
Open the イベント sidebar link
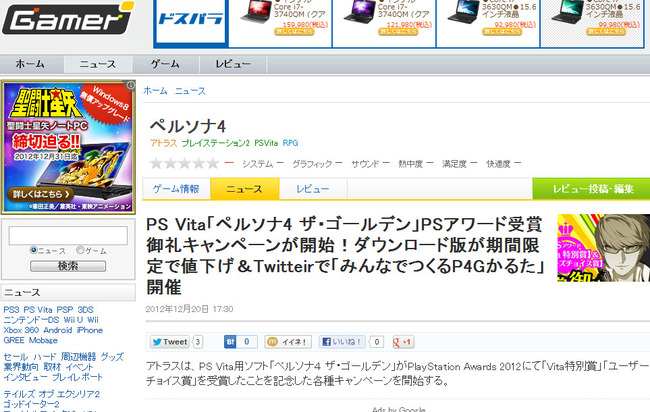[79, 367]
